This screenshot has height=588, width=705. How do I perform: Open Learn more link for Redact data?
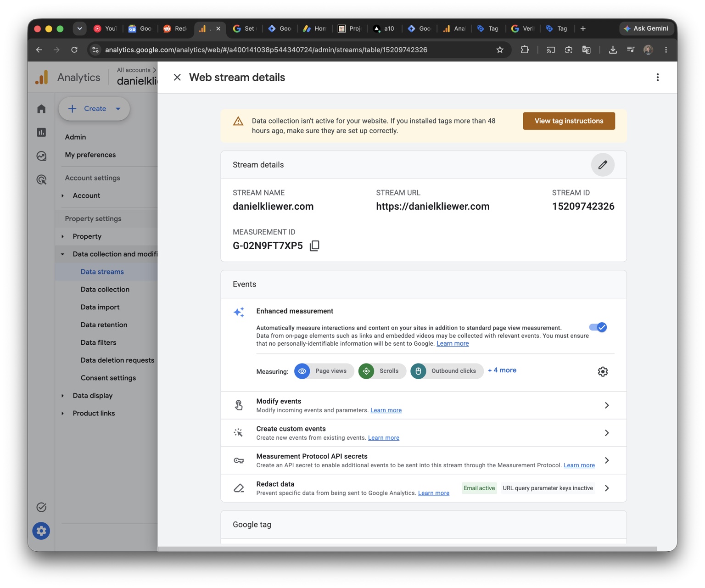434,493
